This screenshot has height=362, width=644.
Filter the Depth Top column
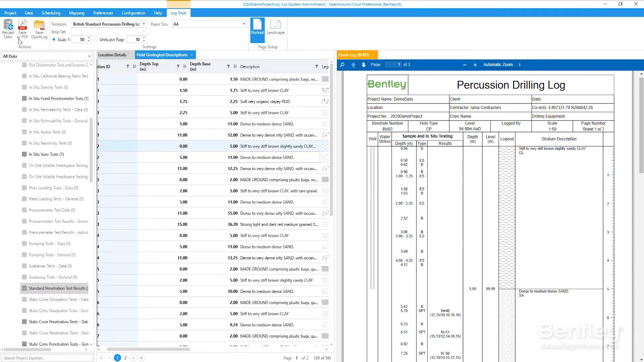(178, 66)
